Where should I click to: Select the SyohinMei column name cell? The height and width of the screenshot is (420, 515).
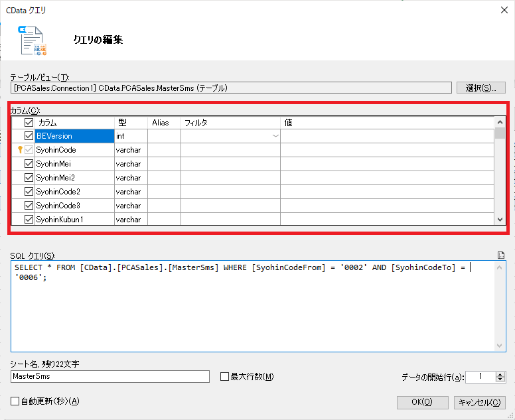point(74,164)
